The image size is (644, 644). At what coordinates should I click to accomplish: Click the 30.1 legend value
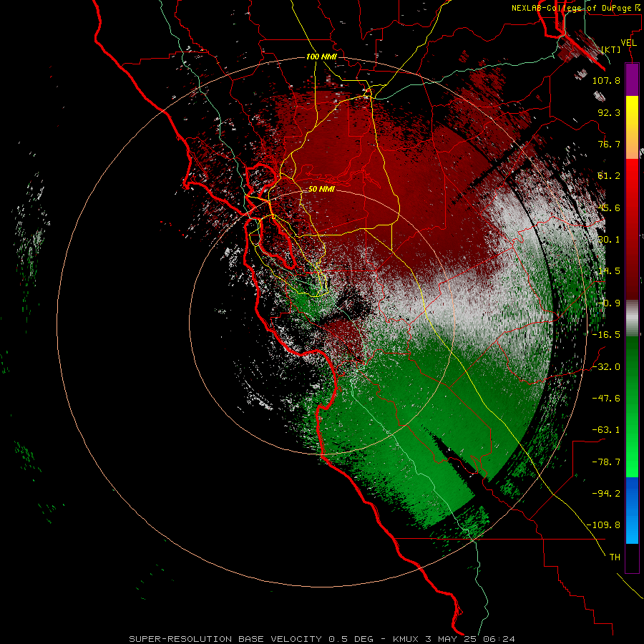tap(609, 240)
